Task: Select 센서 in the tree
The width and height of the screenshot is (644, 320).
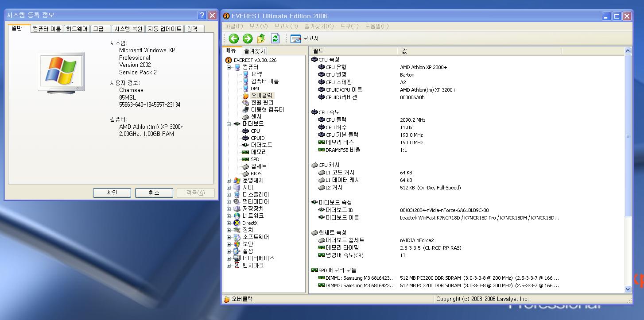Action: pyautogui.click(x=256, y=117)
